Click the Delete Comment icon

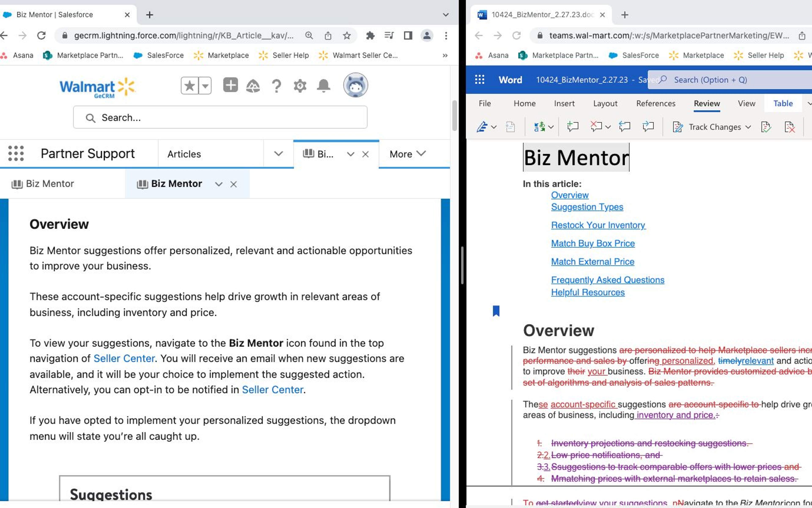[x=596, y=127]
